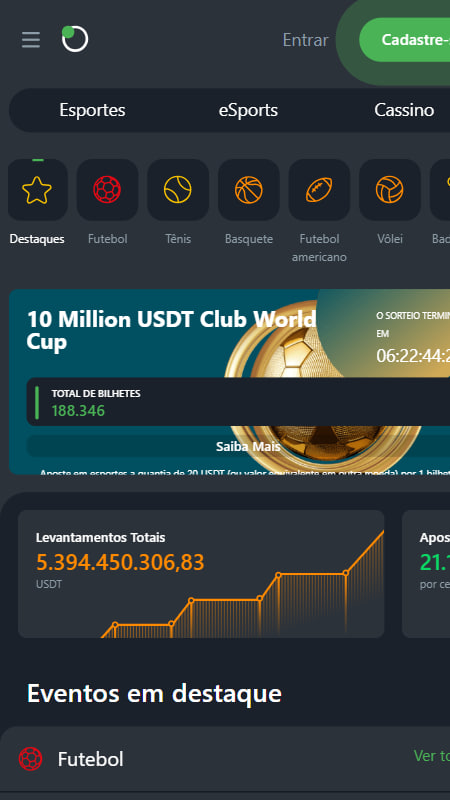Click the Total de Bilhetes counter box

(238, 402)
